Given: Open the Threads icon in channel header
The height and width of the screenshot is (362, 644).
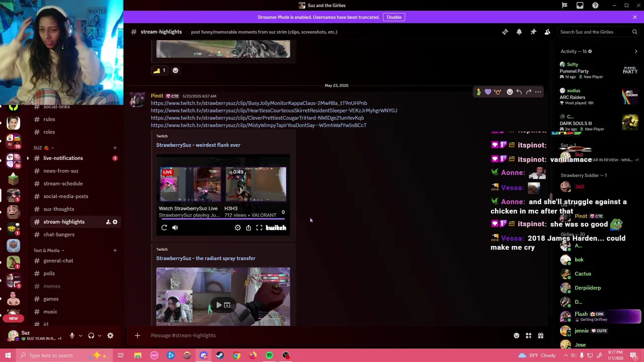Looking at the screenshot, I should tap(505, 32).
